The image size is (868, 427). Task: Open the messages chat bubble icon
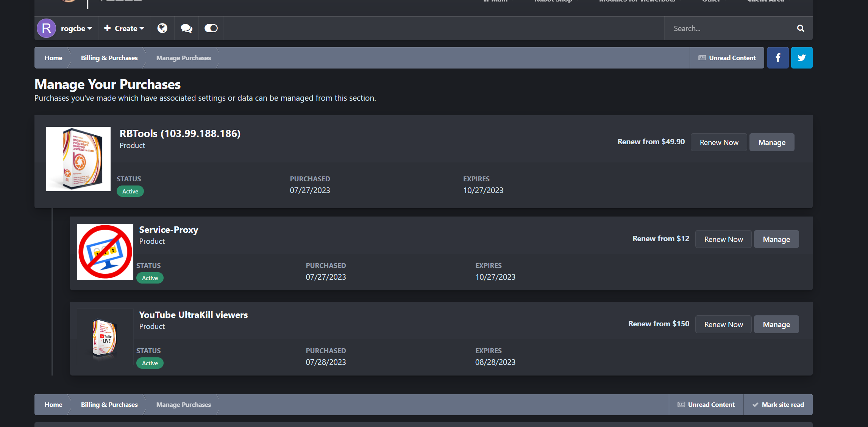(x=186, y=28)
